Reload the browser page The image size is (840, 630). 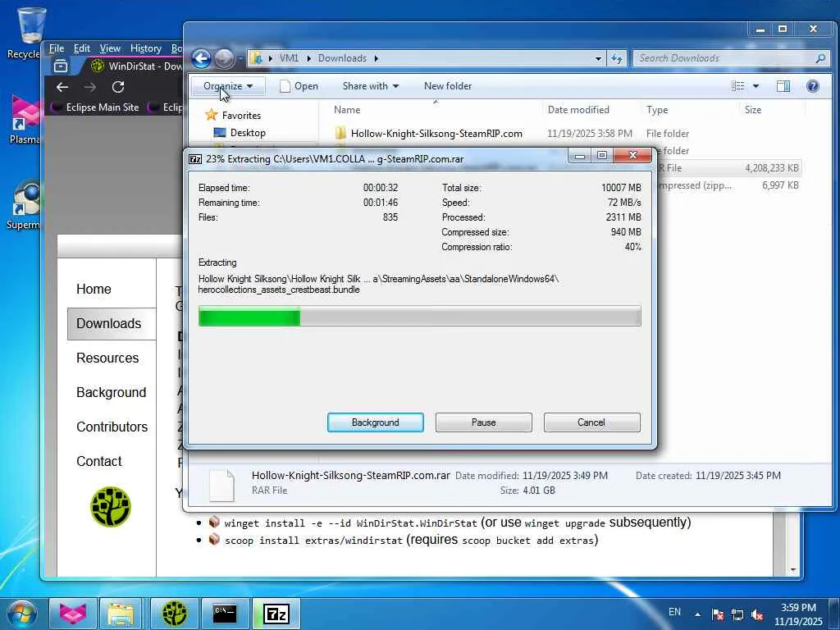(118, 87)
